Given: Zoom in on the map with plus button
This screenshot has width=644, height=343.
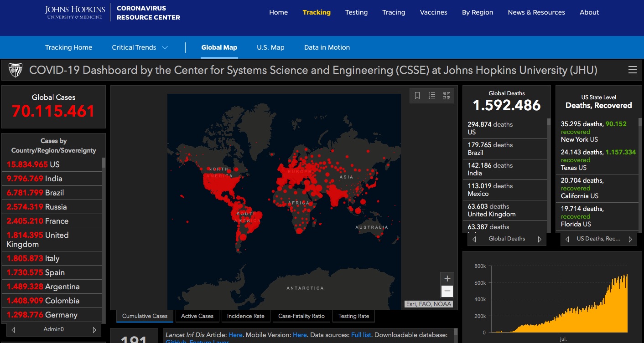Looking at the screenshot, I should pos(447,279).
